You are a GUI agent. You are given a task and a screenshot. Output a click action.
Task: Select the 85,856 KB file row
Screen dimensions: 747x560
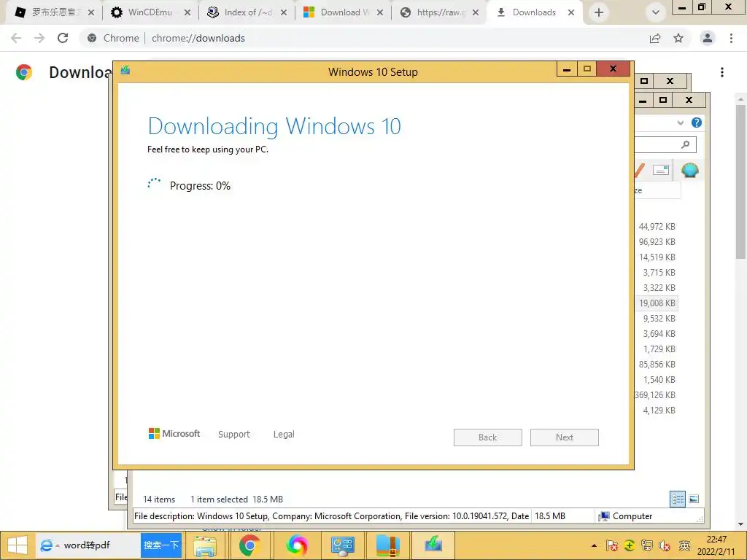tap(657, 365)
